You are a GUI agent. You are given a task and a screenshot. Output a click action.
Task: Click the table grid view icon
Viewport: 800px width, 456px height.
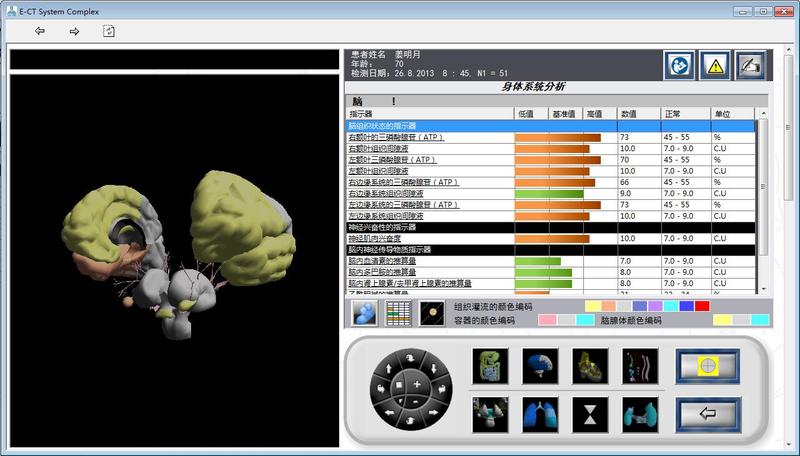pos(399,313)
